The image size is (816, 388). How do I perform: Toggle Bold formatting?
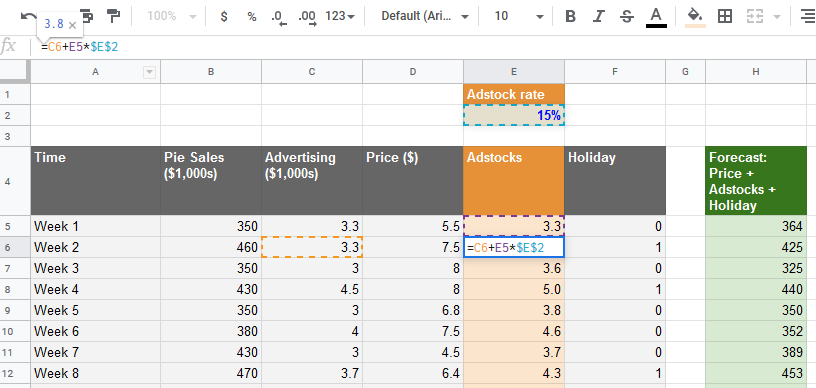(570, 17)
